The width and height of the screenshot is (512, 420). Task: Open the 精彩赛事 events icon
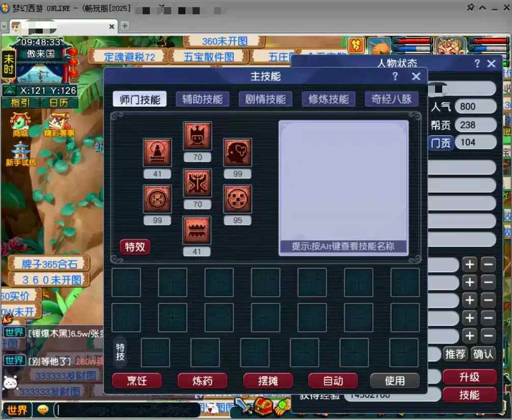(x=59, y=125)
